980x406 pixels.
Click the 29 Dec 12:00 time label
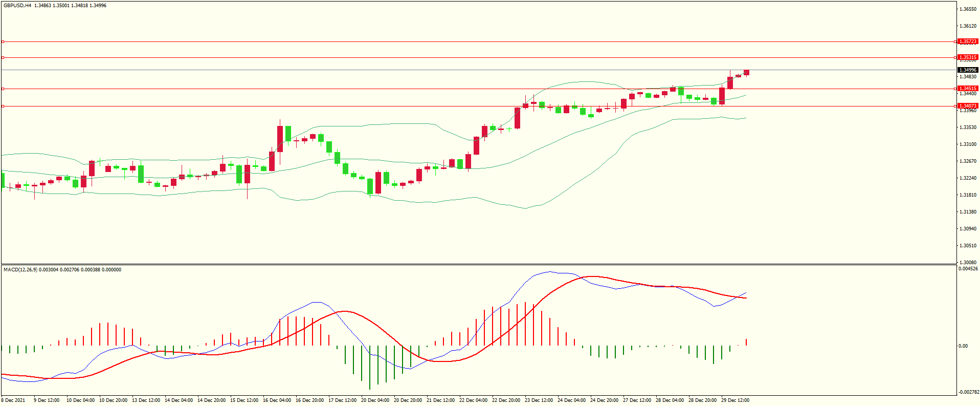(735, 400)
